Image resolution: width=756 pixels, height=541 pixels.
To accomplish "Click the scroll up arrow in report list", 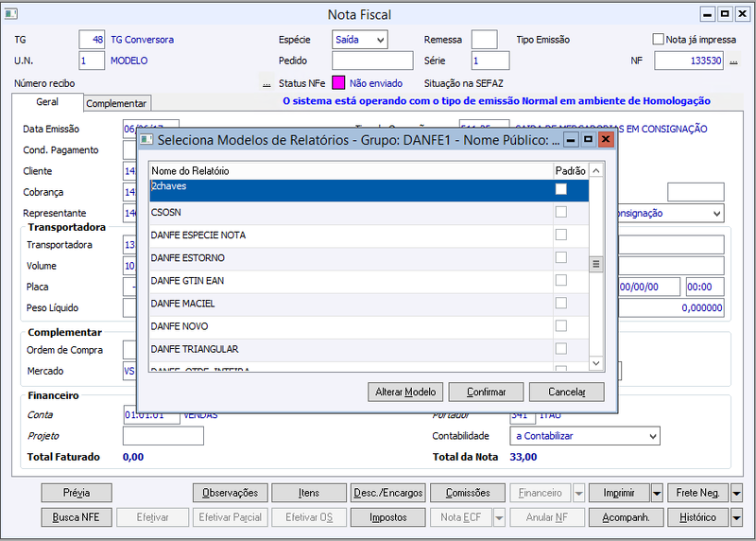I will point(596,171).
